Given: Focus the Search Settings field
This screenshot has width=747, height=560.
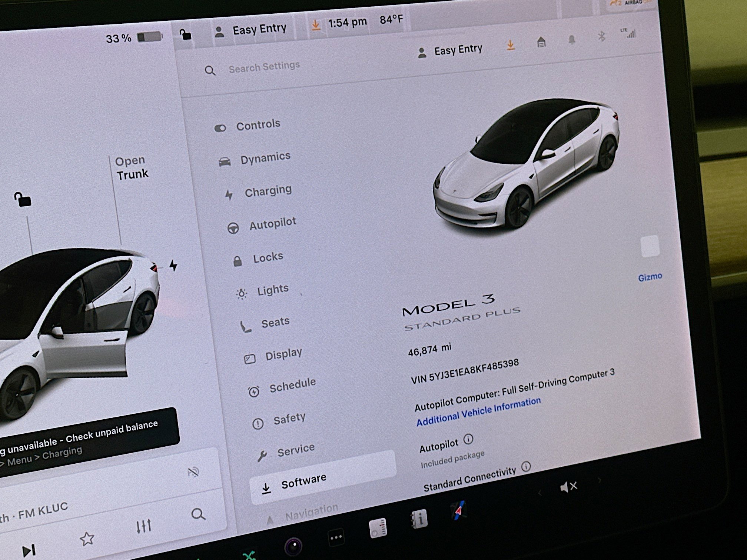Looking at the screenshot, I should 264,67.
